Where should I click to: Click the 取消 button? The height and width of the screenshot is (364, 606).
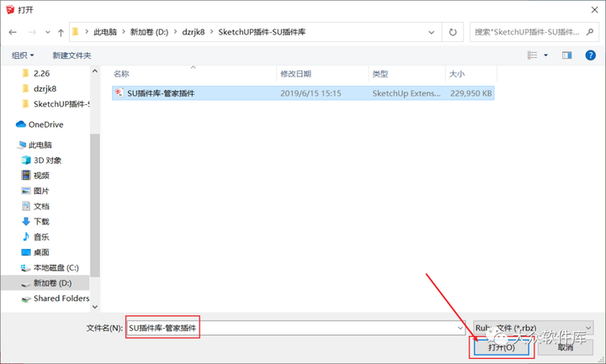tap(566, 347)
